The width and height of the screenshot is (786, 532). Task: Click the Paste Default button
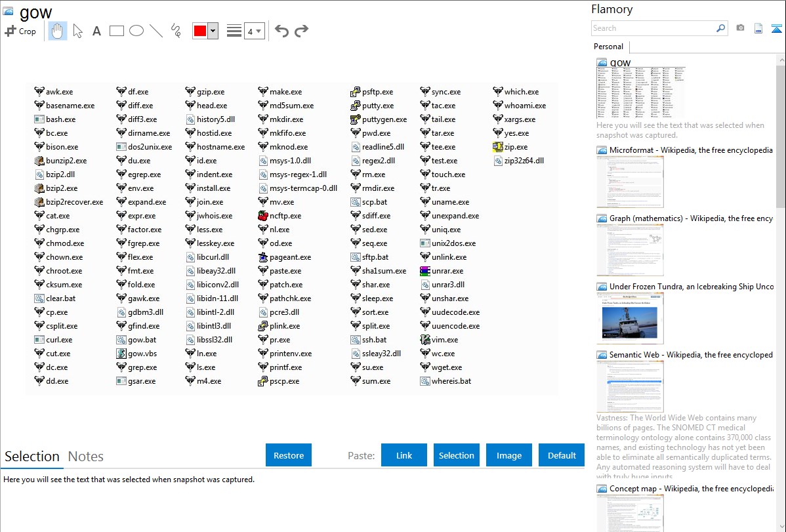(x=562, y=455)
